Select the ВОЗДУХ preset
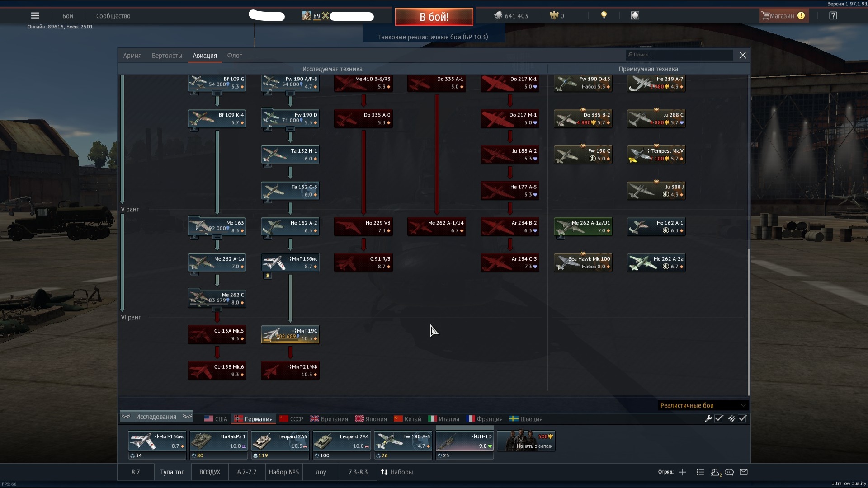 (210, 472)
